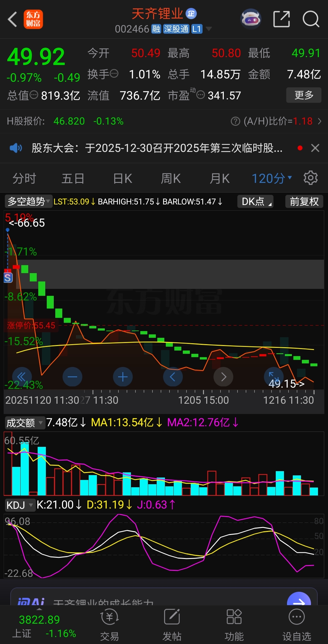
Task: Tap the 天齐锂业 stock title
Action: tap(157, 14)
